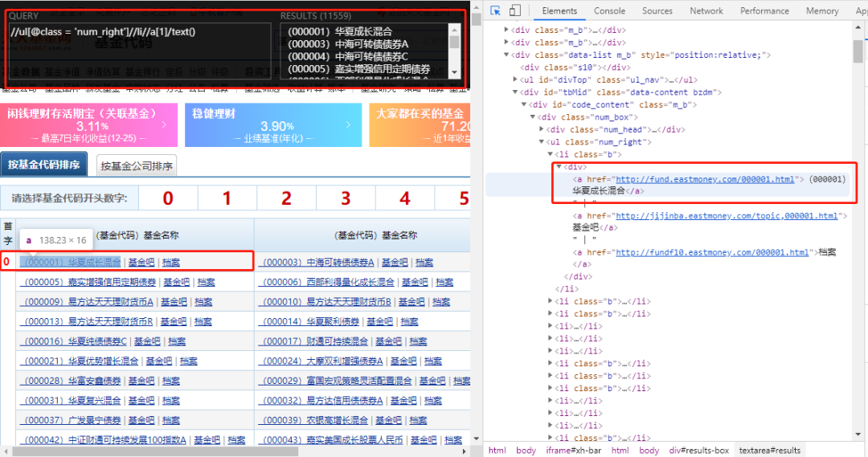
Task: Expand the div class="num_head" node
Action: 542,129
